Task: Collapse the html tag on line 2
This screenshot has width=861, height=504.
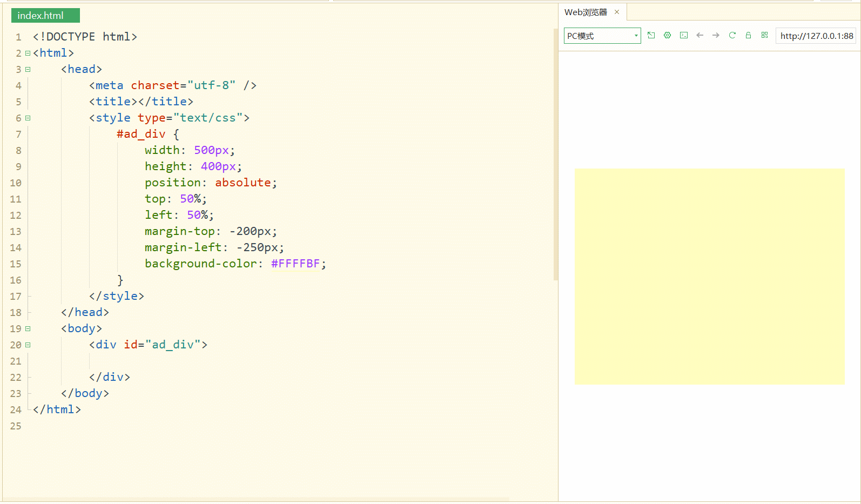Action: (x=28, y=53)
